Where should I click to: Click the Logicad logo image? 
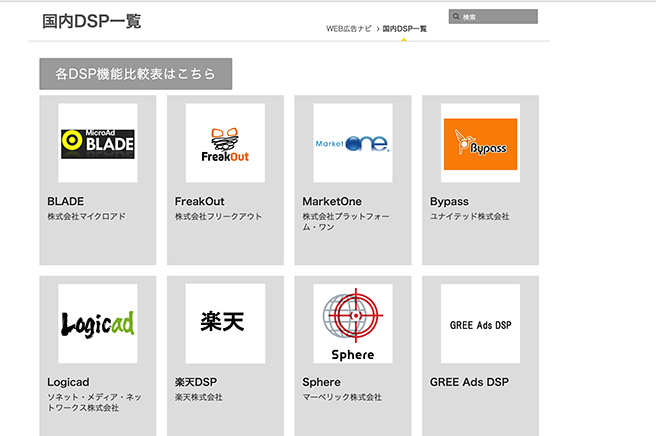pos(98,323)
